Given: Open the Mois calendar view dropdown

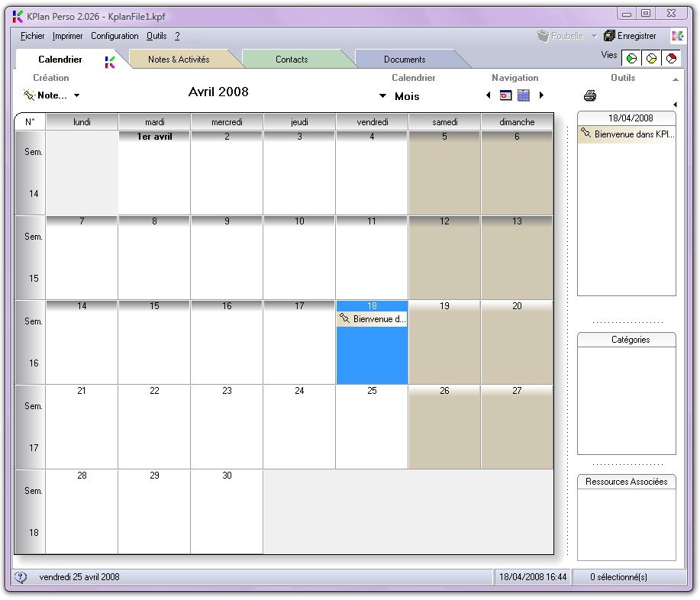Looking at the screenshot, I should (383, 96).
